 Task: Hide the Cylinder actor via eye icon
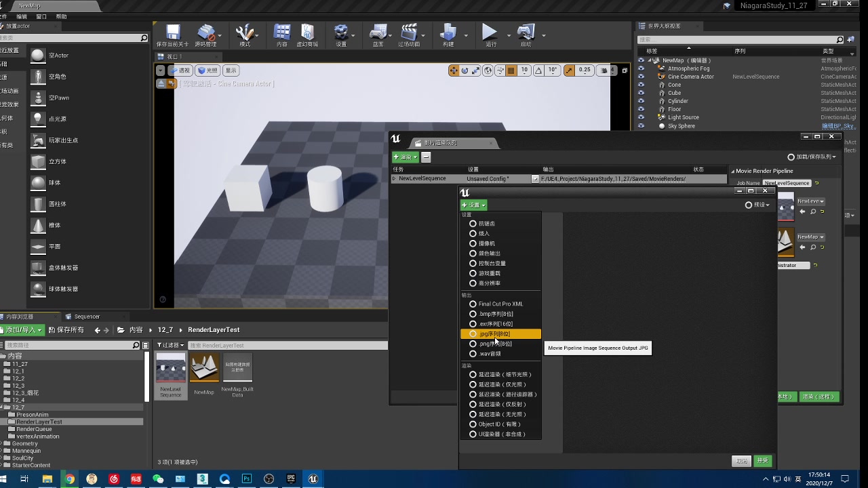pos(641,101)
